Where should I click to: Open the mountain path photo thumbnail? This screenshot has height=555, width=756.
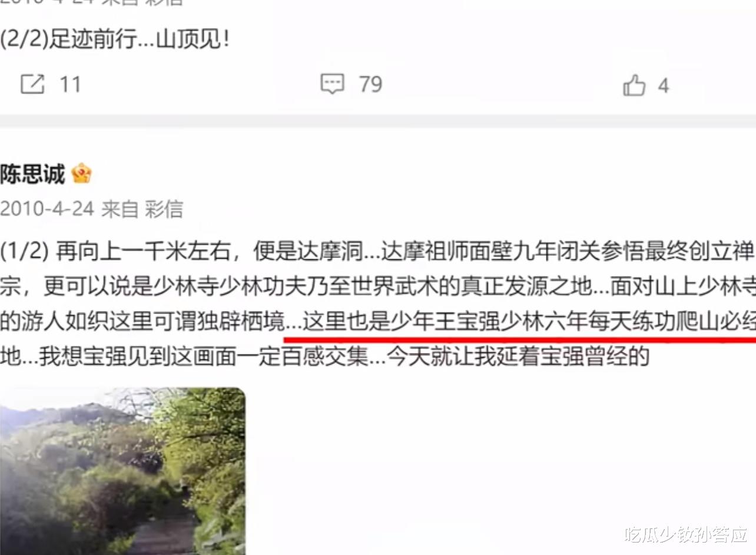(122, 471)
